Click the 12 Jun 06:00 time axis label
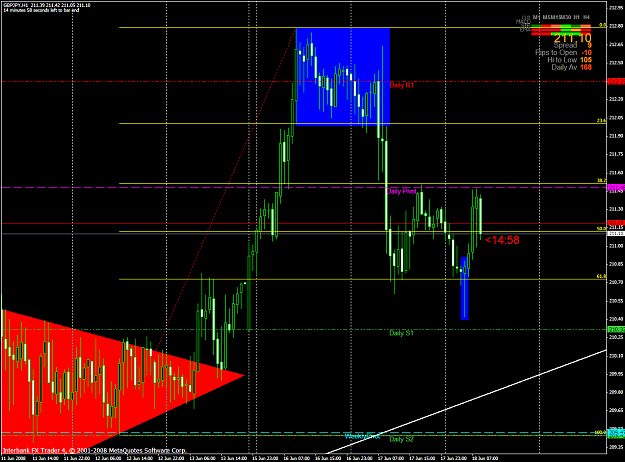625x462 pixels. 108,458
